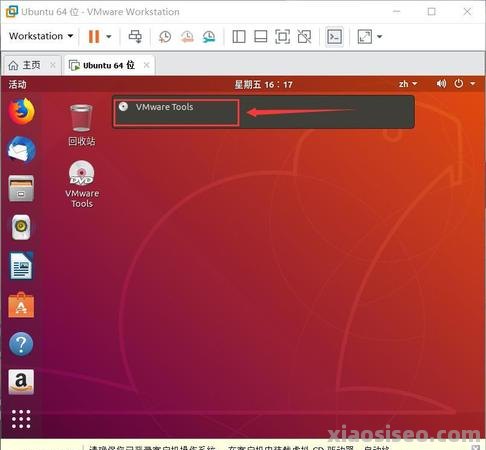Show applications grid button

coord(21,419)
